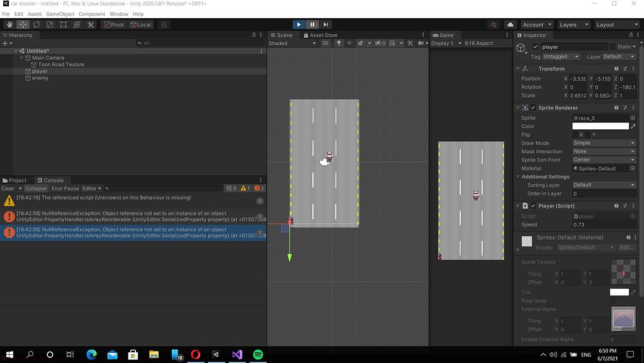This screenshot has width=644, height=363.
Task: Click the Hierarchy create plus button
Action: click(5, 43)
